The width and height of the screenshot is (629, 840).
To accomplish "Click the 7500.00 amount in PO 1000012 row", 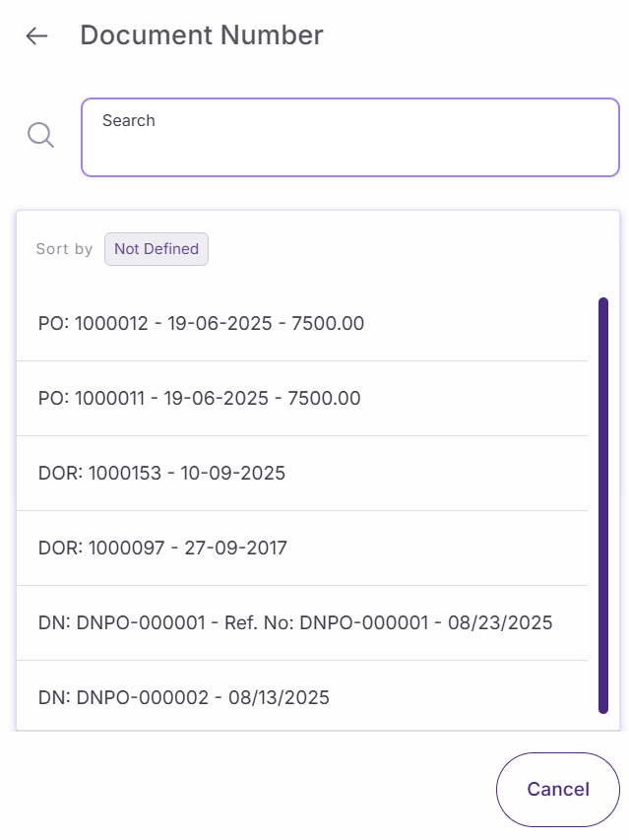I will click(x=328, y=323).
